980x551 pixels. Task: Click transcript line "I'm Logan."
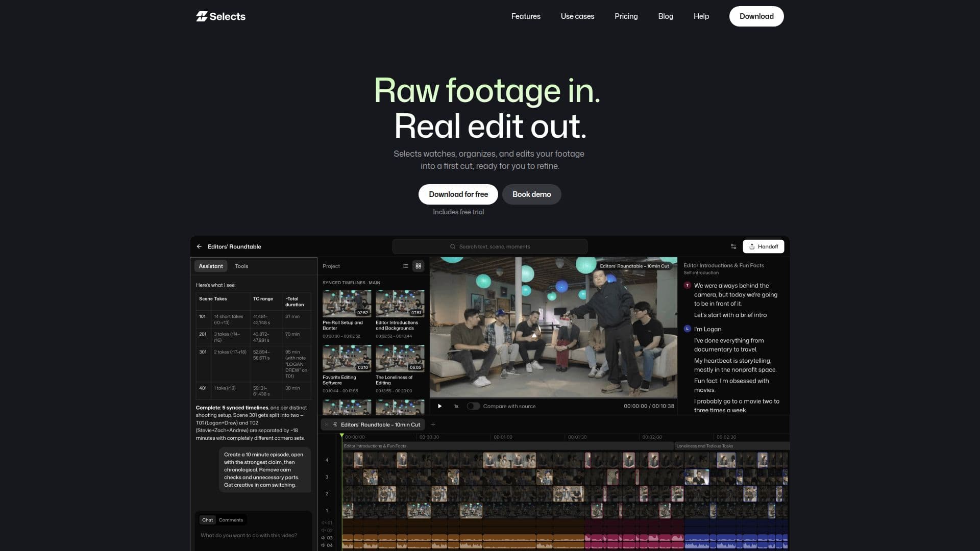coord(708,329)
